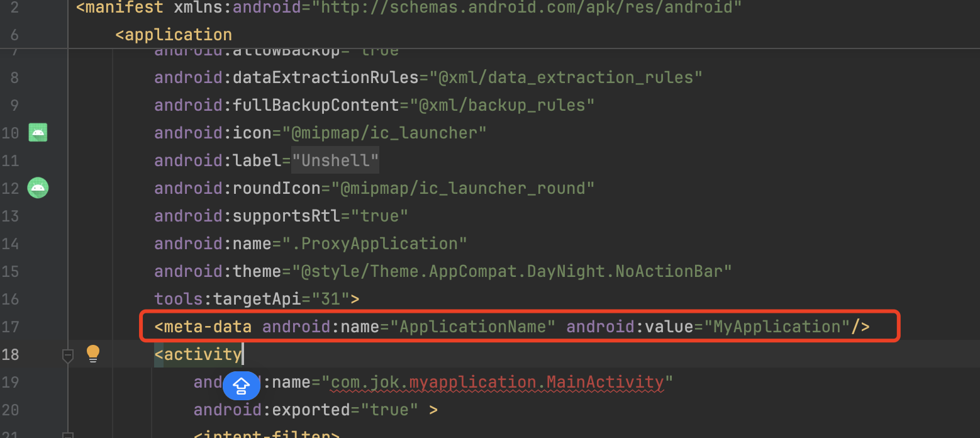Jump to sticky application header line
The width and height of the screenshot is (980, 438).
click(174, 35)
